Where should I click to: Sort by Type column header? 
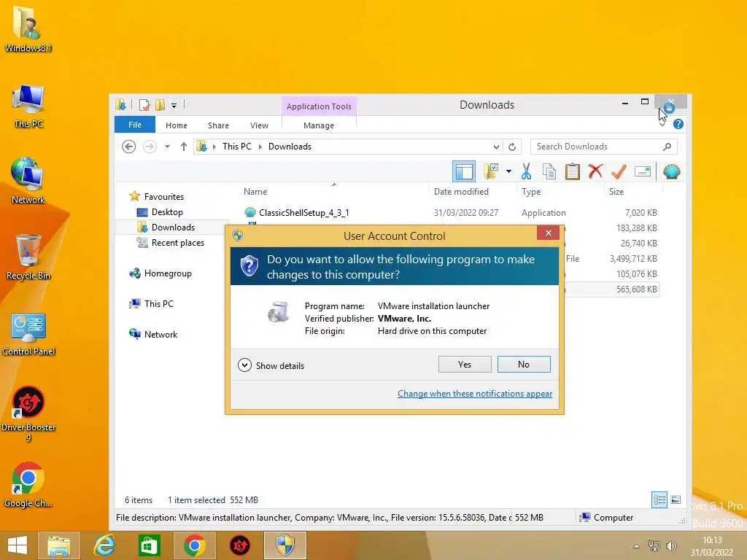[x=531, y=192]
